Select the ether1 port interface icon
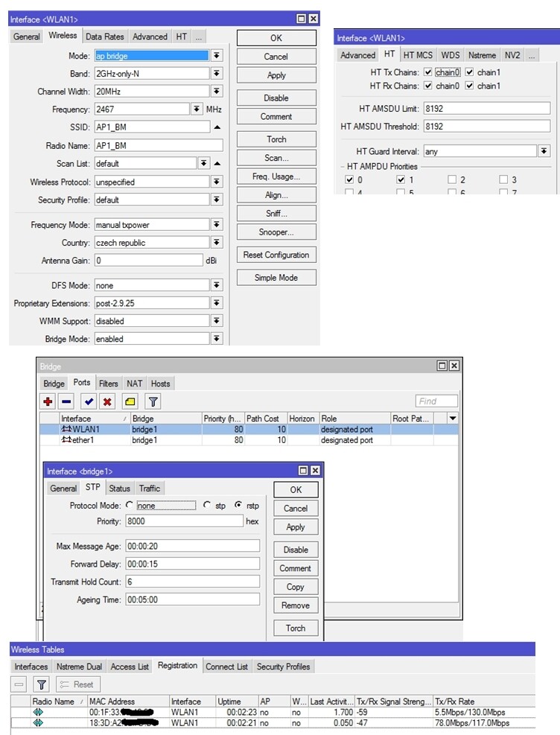Screen dimensions: 560x735 click(x=66, y=439)
